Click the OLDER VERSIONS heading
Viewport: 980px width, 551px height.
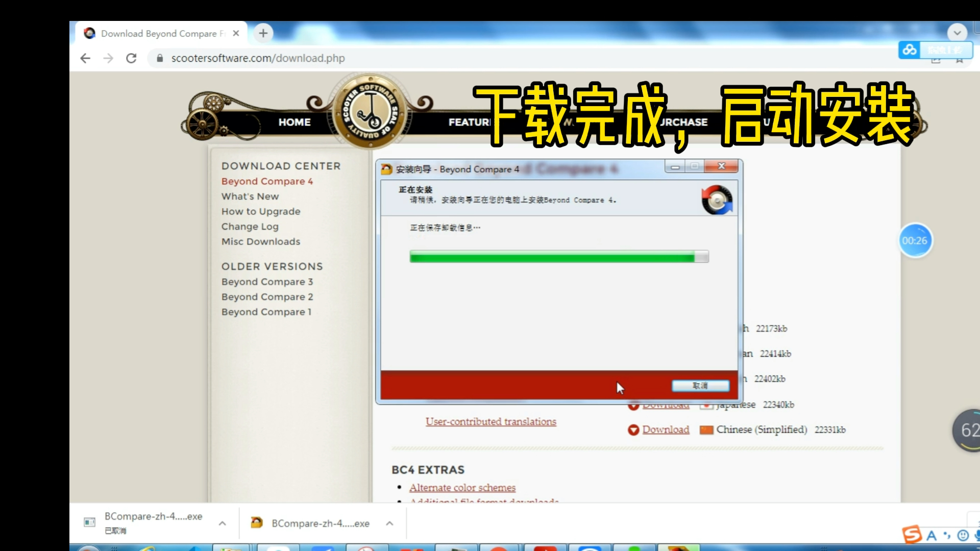pos(272,266)
